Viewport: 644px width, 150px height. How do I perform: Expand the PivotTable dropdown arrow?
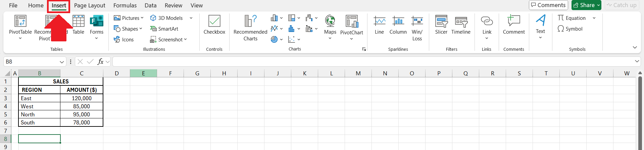pos(20,38)
